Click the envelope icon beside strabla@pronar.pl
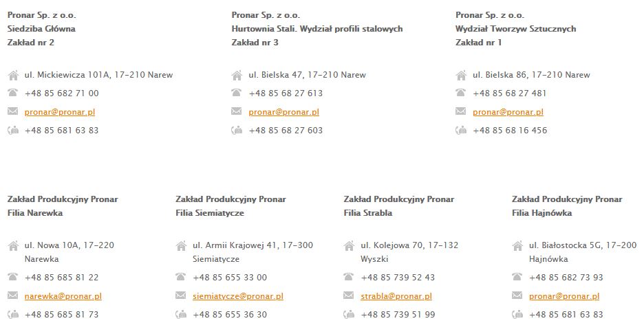 tap(349, 296)
